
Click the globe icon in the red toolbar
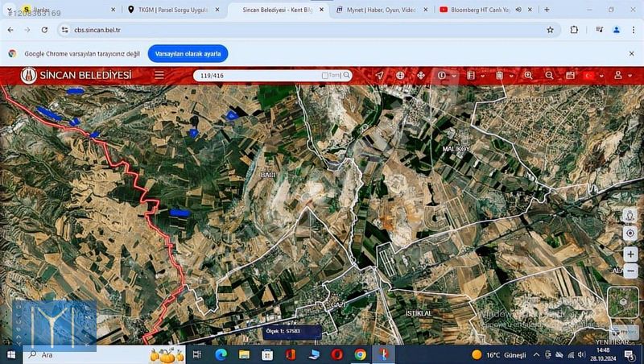[400, 75]
